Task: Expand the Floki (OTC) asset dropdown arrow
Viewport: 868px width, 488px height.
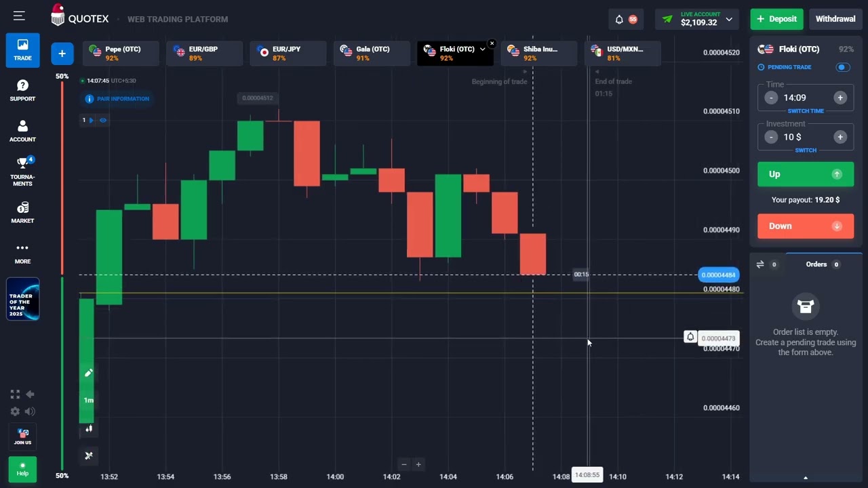Action: pyautogui.click(x=482, y=49)
